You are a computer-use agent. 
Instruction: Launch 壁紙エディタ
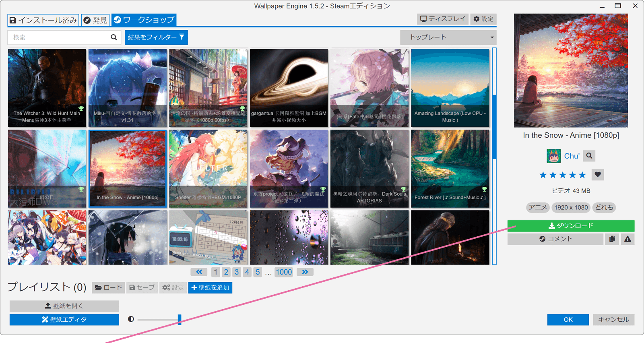[64, 320]
